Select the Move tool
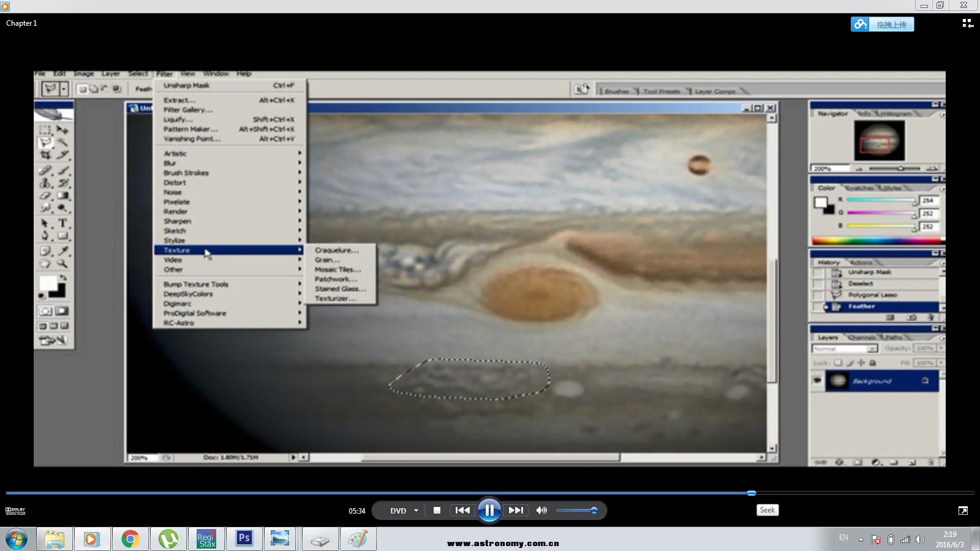The height and width of the screenshot is (551, 980). coord(62,130)
